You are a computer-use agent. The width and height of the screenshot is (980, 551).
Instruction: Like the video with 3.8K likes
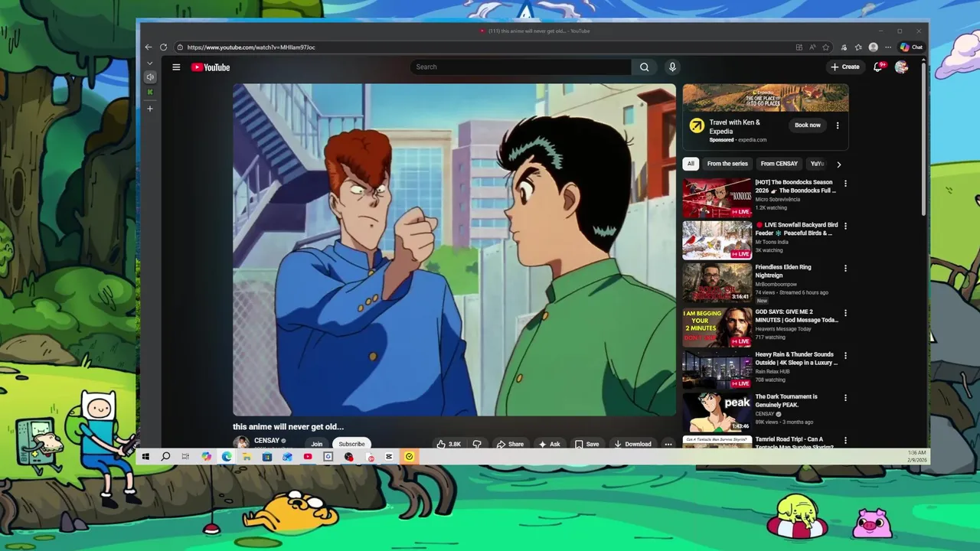point(449,444)
